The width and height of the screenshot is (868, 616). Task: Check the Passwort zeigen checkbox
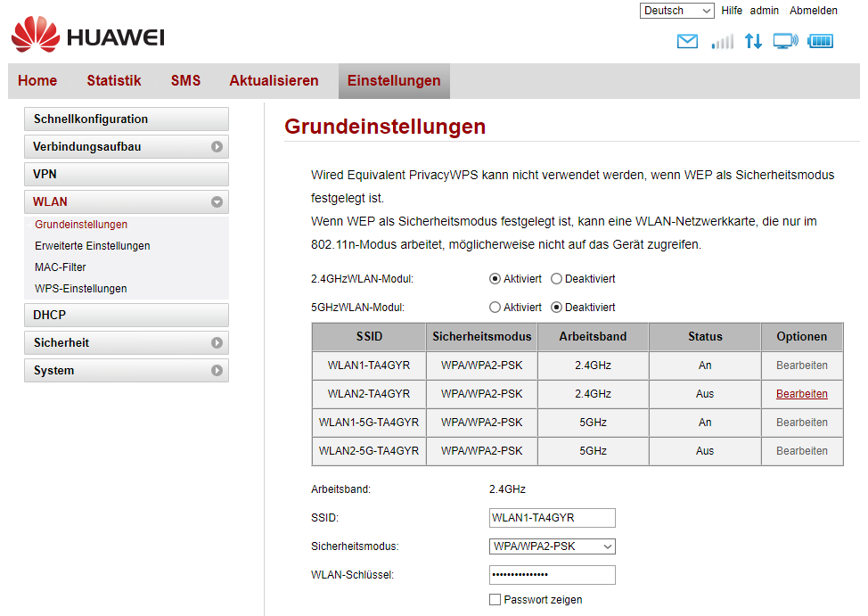point(495,600)
